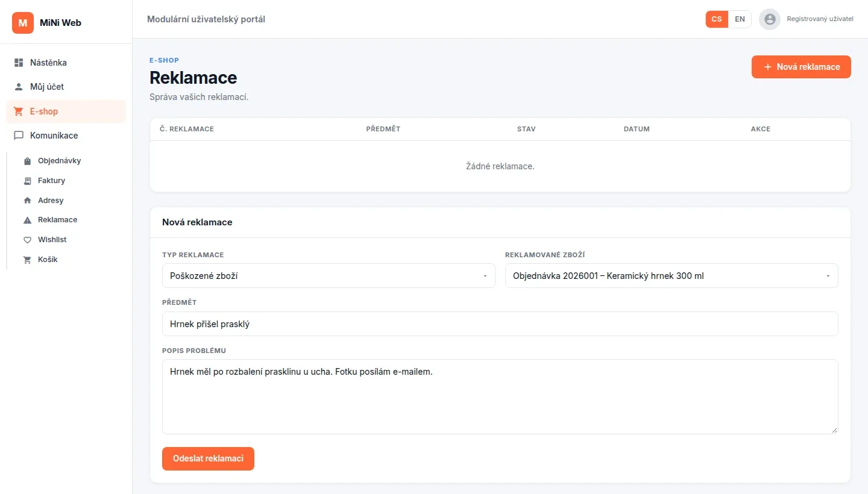Screen dimensions: 868x494
Task: Click the Košík cart icon
Action: [x=27, y=260]
